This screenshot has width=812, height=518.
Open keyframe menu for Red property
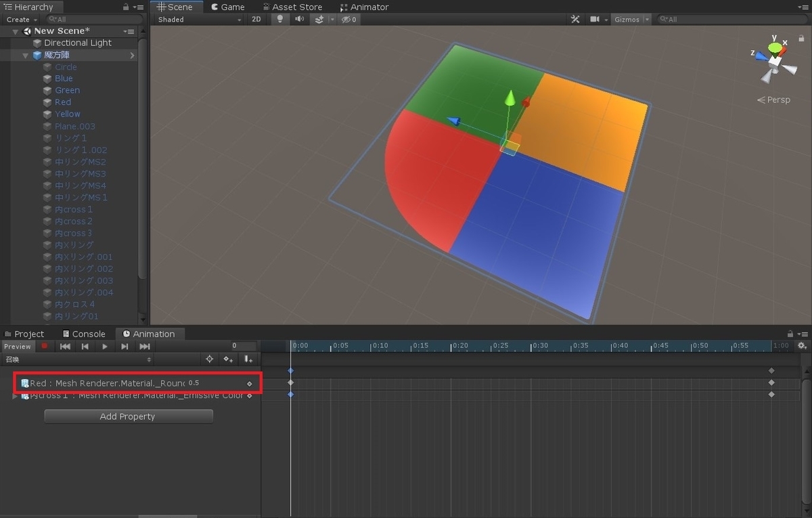tap(249, 384)
